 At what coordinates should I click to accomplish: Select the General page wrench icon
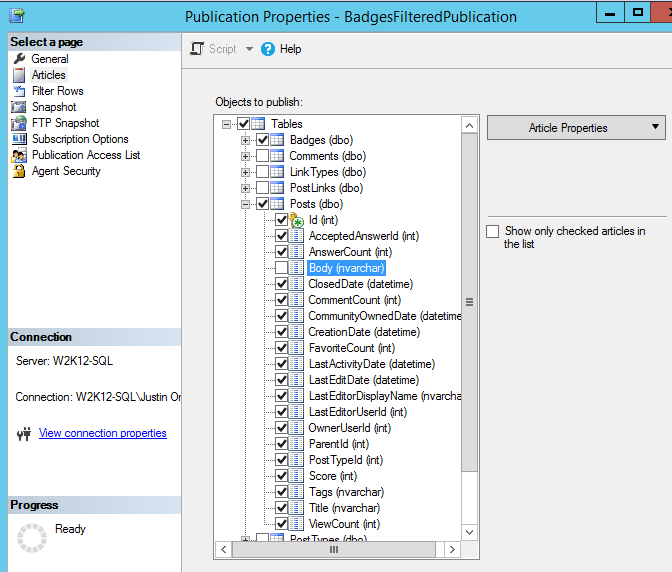tap(19, 59)
